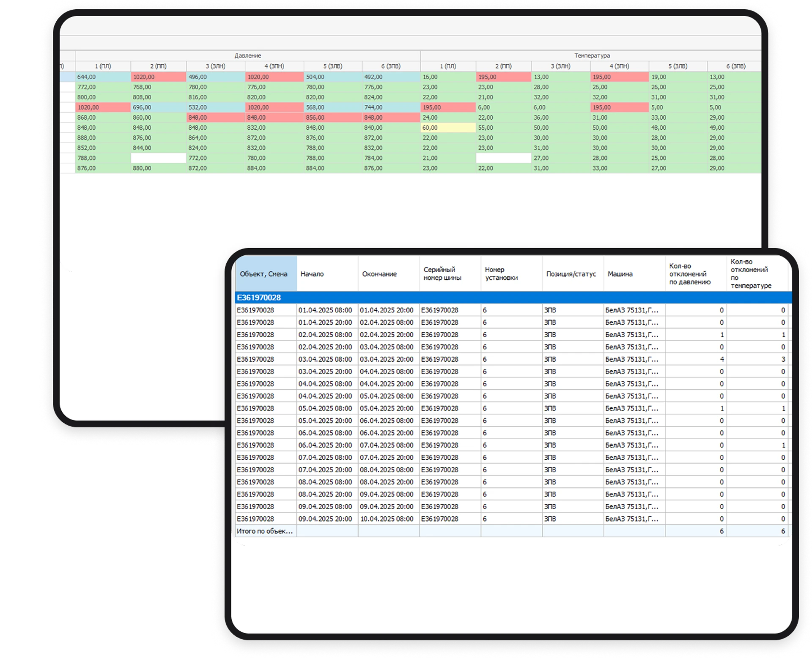
Task: Click the Машина column header
Action: (x=634, y=274)
